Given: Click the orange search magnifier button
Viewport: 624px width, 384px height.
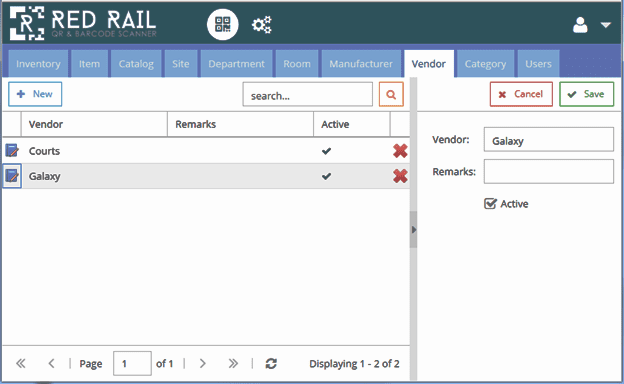Looking at the screenshot, I should point(391,94).
